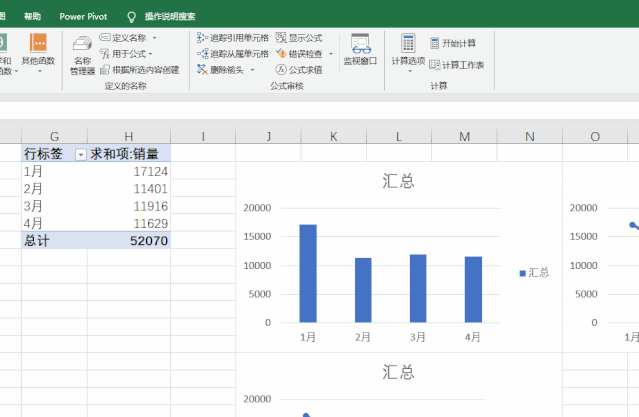This screenshot has width=639, height=417.
Task: Click Trace Dependents (追踪从属单元格)
Action: 232,53
